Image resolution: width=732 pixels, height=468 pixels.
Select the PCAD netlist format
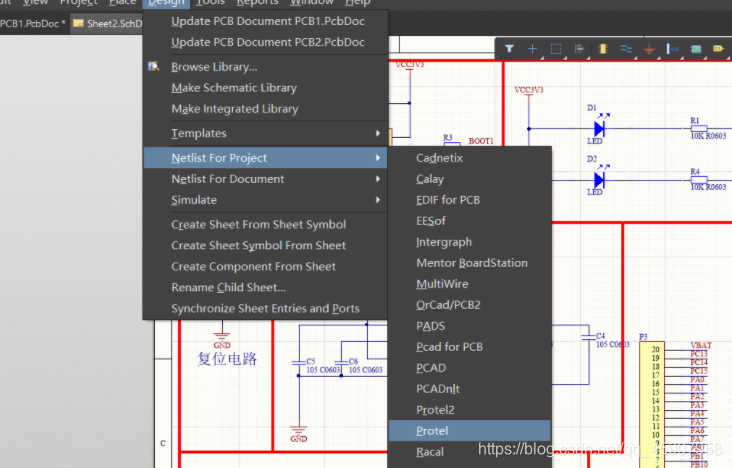point(470,368)
